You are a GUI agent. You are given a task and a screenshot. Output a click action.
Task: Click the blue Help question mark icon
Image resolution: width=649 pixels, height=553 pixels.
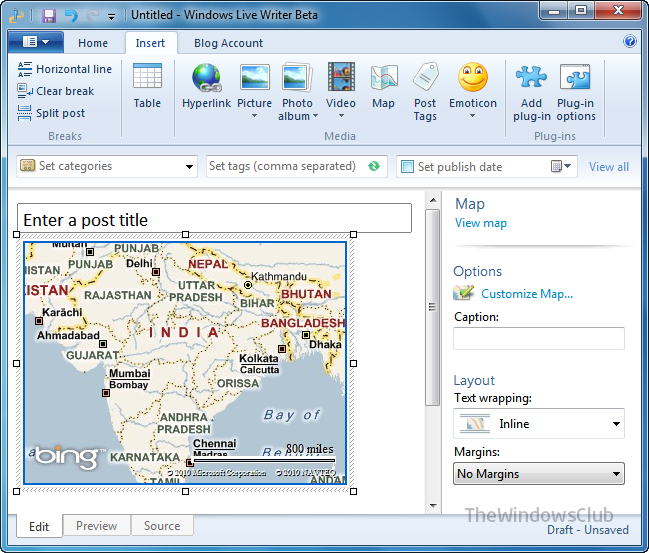click(x=630, y=41)
